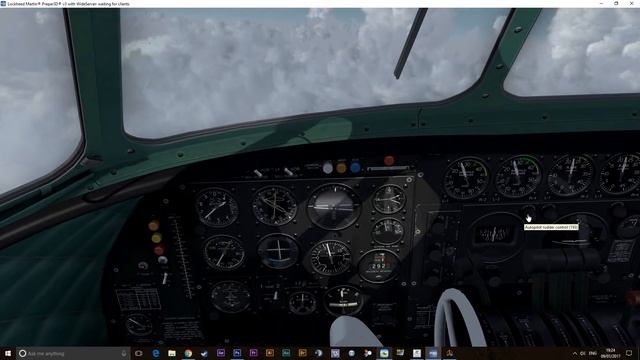Open Adobe Illustrator from the taskbar

[270, 353]
